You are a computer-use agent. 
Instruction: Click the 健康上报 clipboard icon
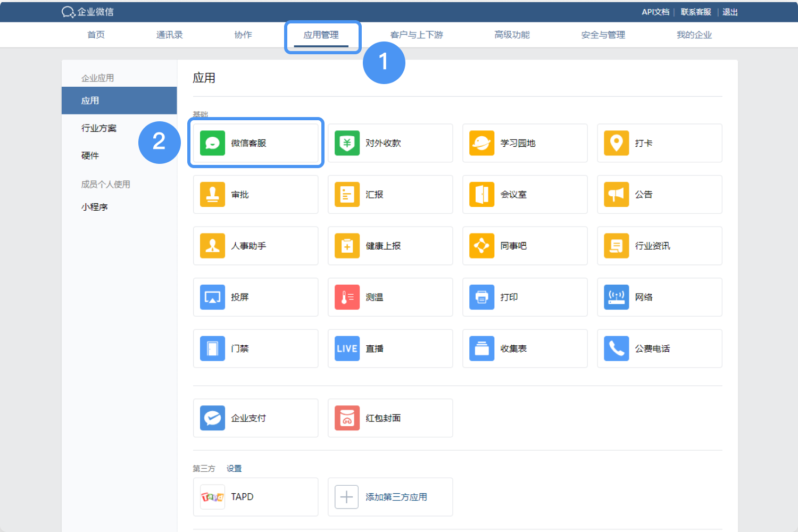click(347, 246)
